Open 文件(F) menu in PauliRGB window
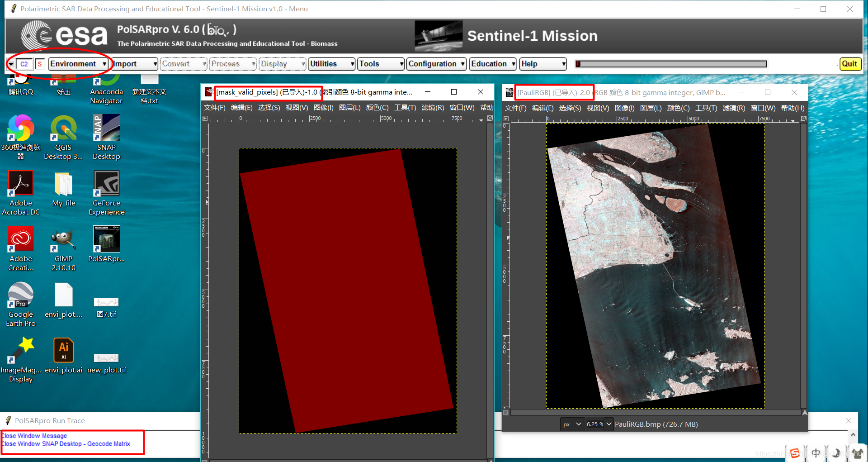868x462 pixels. [515, 108]
